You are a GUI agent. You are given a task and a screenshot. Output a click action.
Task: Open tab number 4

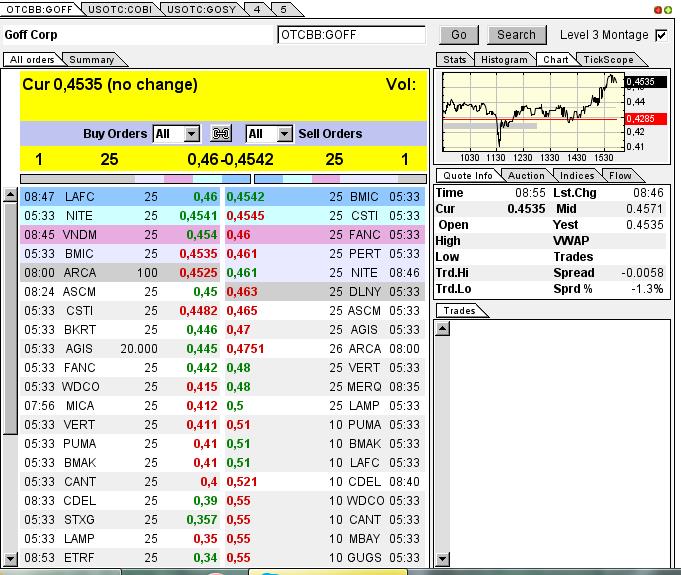(257, 10)
